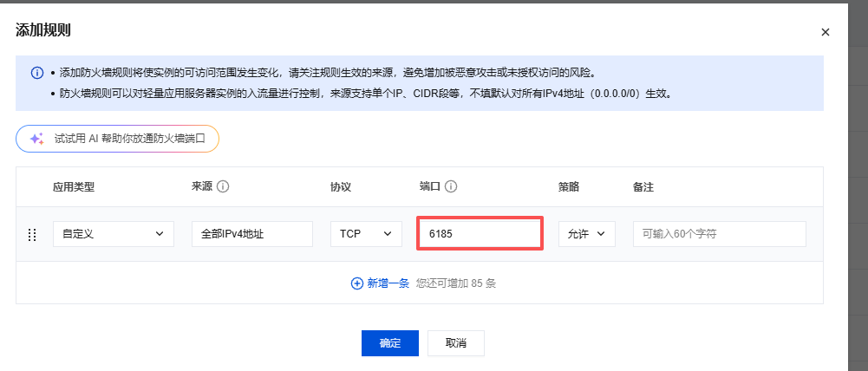
Task: Click the 添加规则 dialog title
Action: click(x=43, y=29)
